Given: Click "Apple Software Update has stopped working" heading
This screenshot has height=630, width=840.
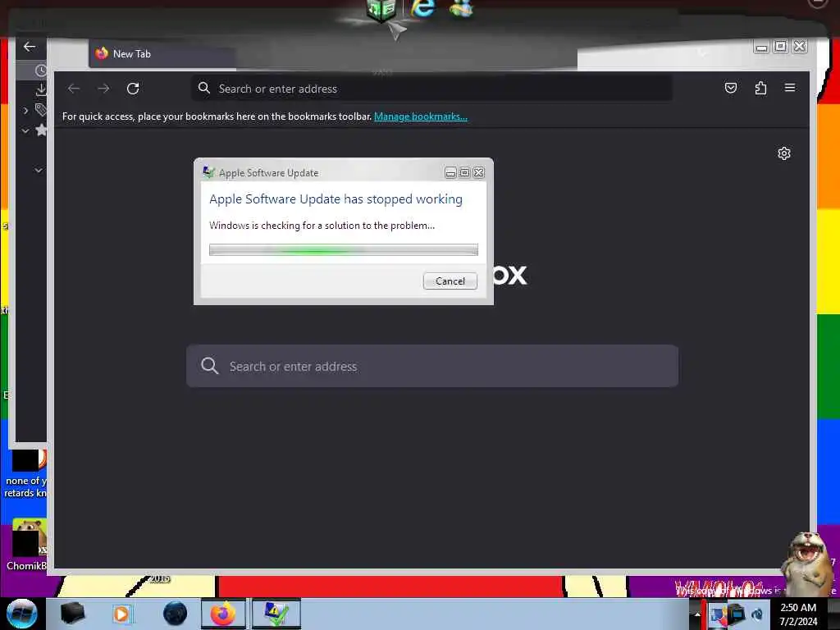Looking at the screenshot, I should point(336,199).
